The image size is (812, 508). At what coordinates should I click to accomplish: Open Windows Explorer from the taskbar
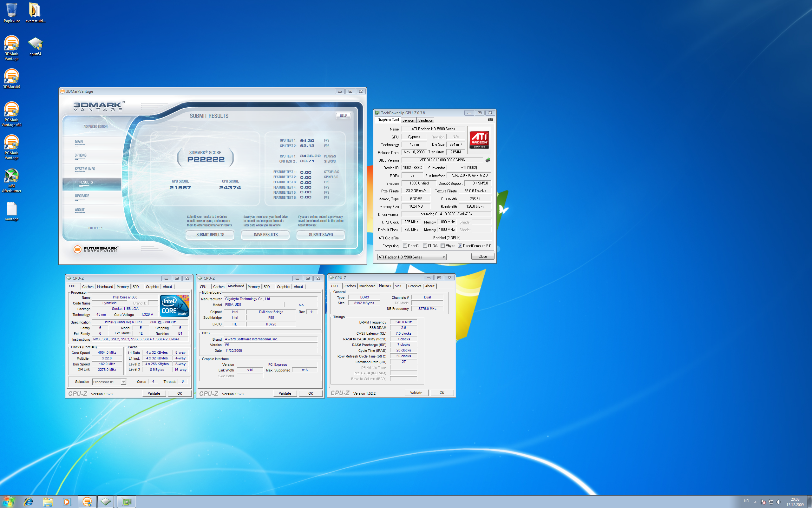pos(48,502)
